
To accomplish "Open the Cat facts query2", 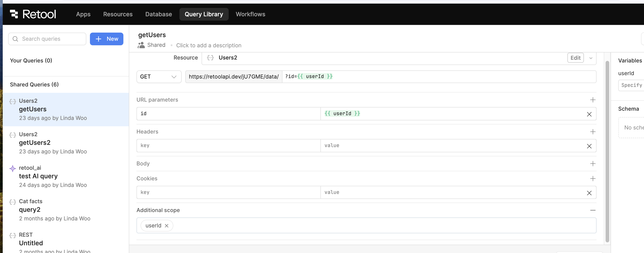I will tap(66, 210).
